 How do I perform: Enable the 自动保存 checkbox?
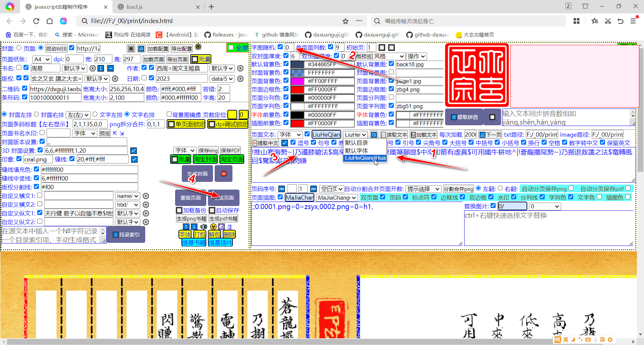tap(213, 210)
